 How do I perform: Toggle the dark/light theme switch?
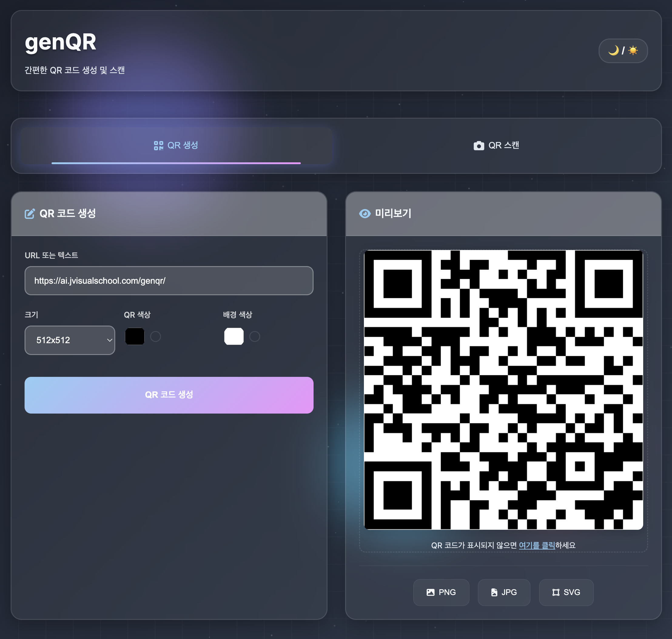click(x=623, y=51)
